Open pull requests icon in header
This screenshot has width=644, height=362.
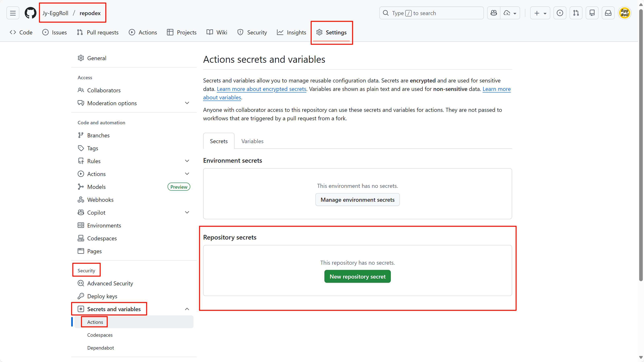576,13
